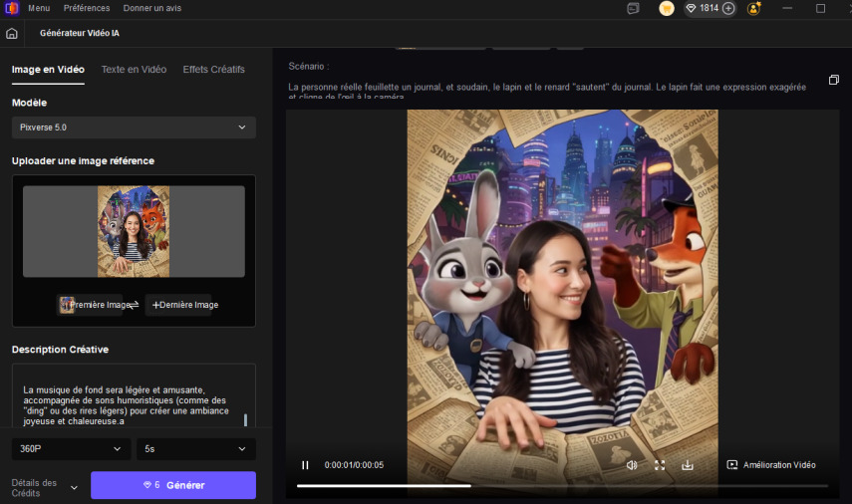Viewport: 852px width, 504px height.
Task: Click the Amélioration Vidéo button
Action: click(x=771, y=465)
